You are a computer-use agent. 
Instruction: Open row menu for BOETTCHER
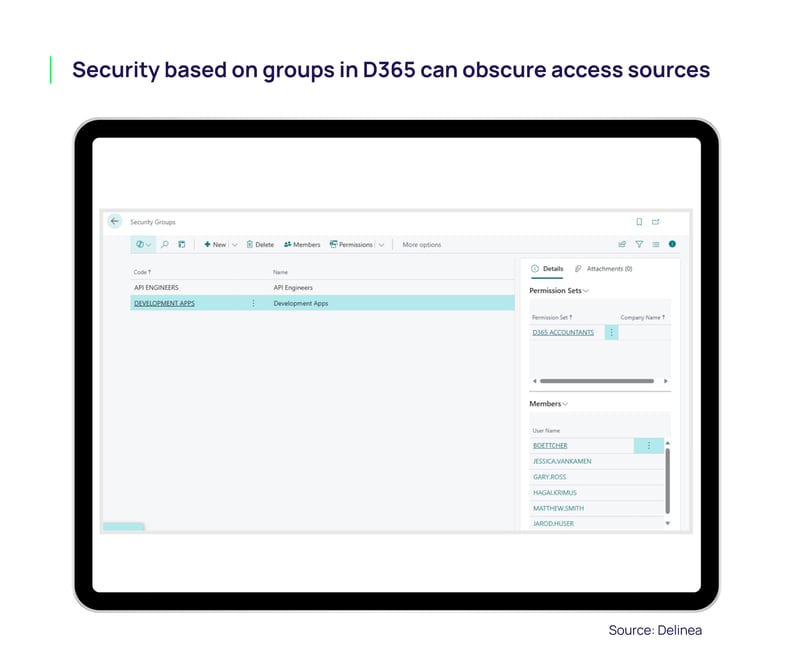click(x=648, y=446)
